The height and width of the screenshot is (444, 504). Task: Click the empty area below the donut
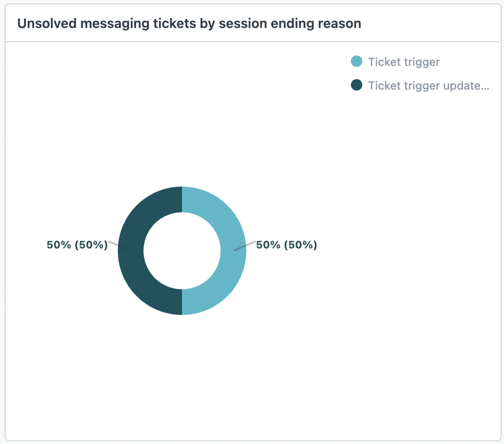click(182, 370)
